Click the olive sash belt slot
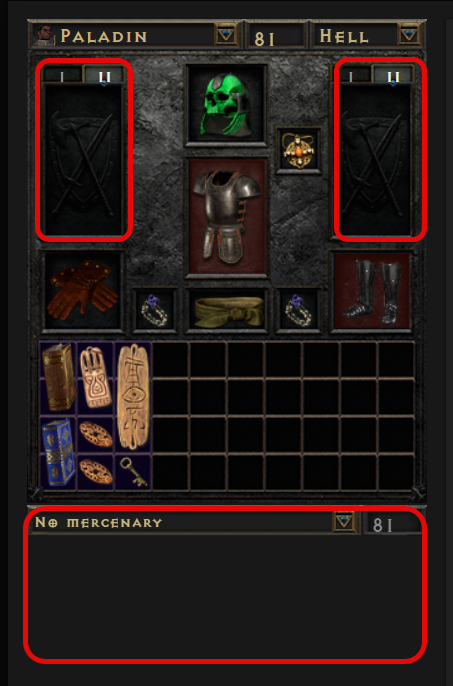Screen dimensions: 453x686 point(226,311)
